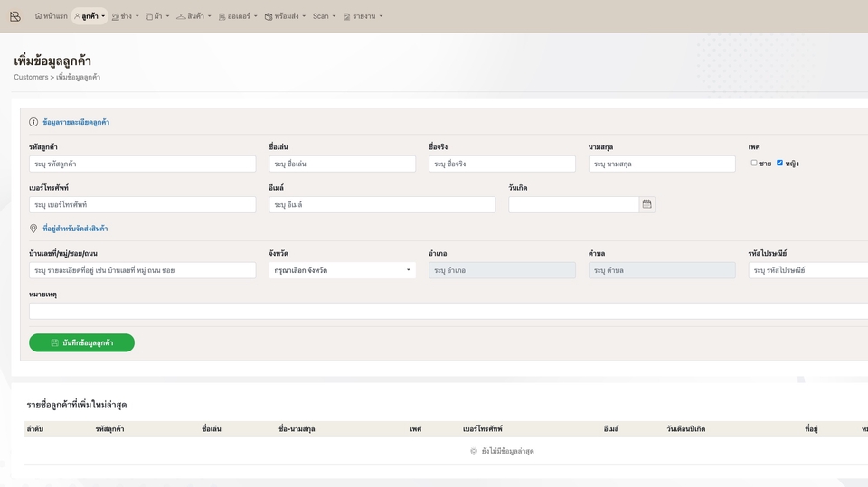
Task: Click the Customers breadcrumb link
Action: tap(31, 78)
